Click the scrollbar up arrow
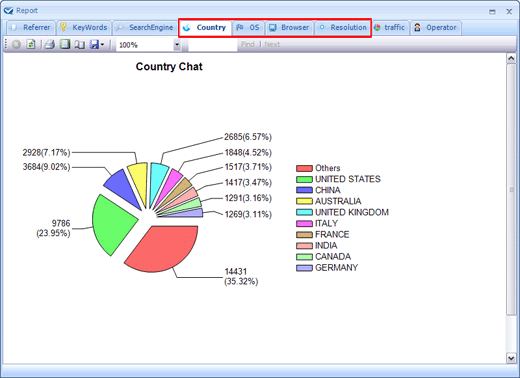The image size is (520, 378). pos(511,58)
